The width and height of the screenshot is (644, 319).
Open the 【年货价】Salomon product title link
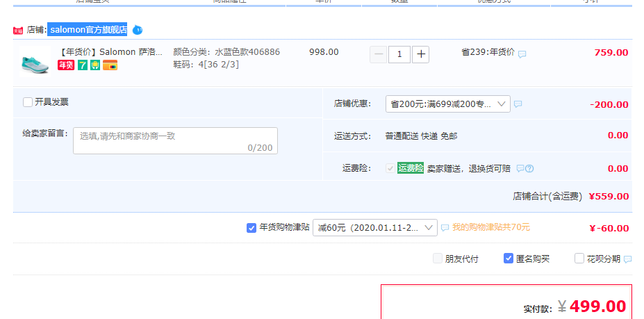coord(110,52)
